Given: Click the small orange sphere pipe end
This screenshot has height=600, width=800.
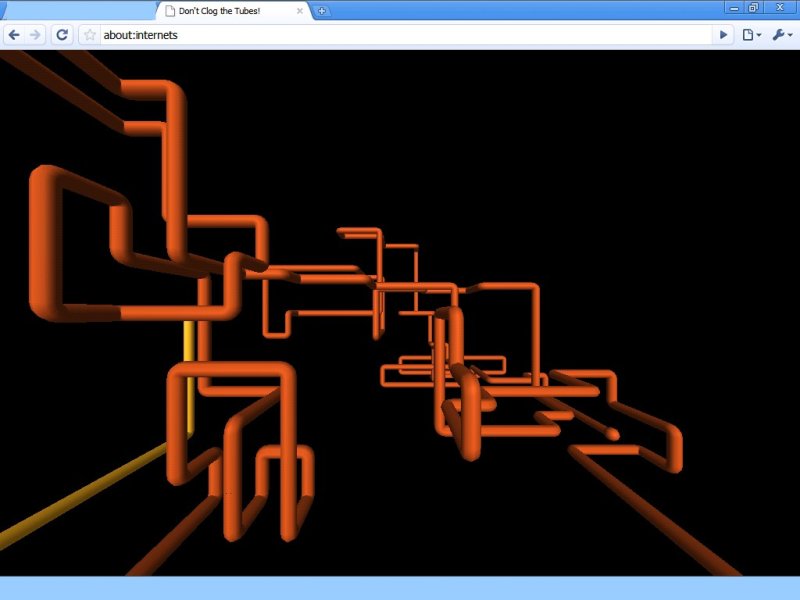Looking at the screenshot, I should click(x=611, y=434).
